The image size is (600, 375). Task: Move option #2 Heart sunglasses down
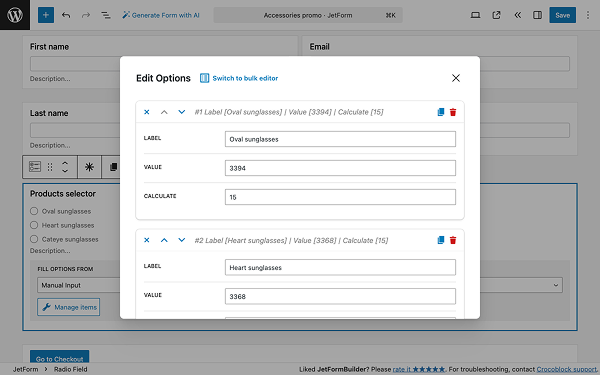tap(182, 240)
